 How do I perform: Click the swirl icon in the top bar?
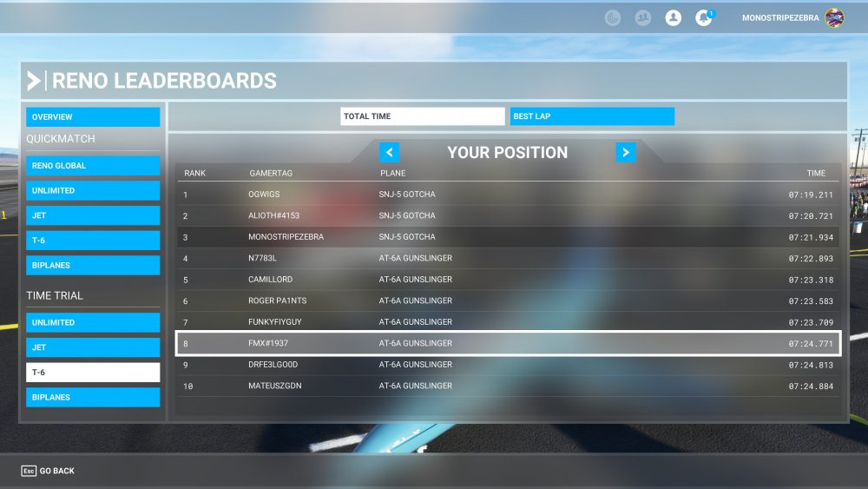click(x=612, y=17)
